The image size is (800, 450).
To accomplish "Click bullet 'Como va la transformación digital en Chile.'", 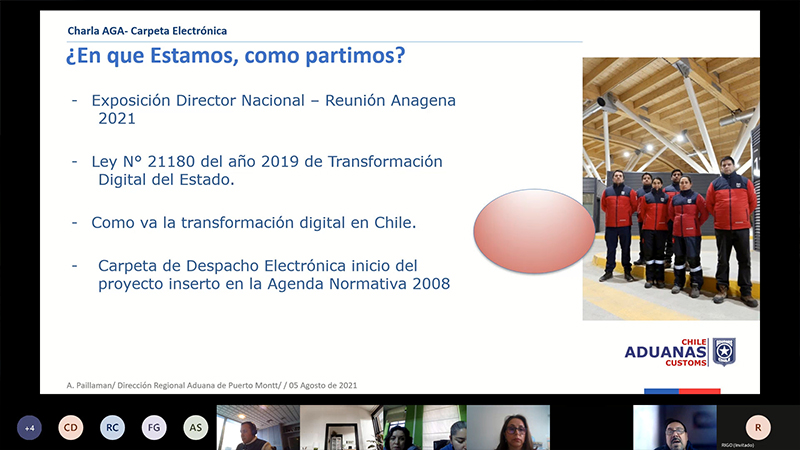I will (x=254, y=222).
